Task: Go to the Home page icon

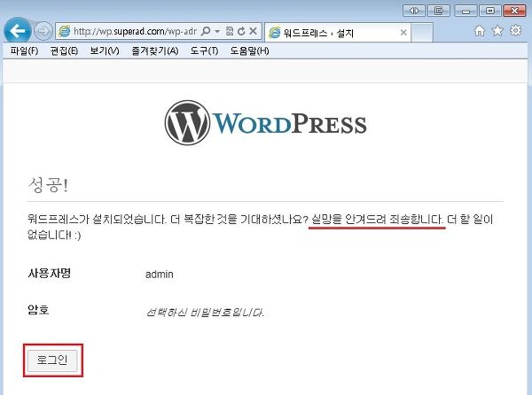Action: (x=480, y=31)
